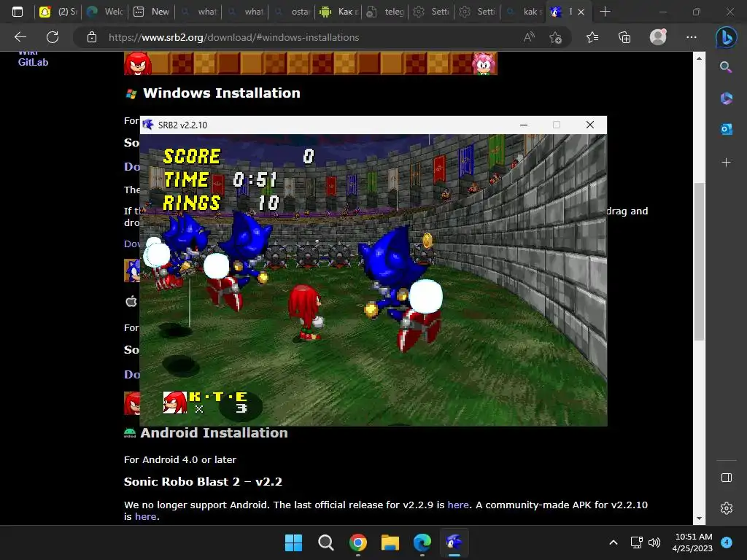Screen dimensions: 747x560
Task: Open Google Chrome from the taskbar
Action: tap(357, 542)
